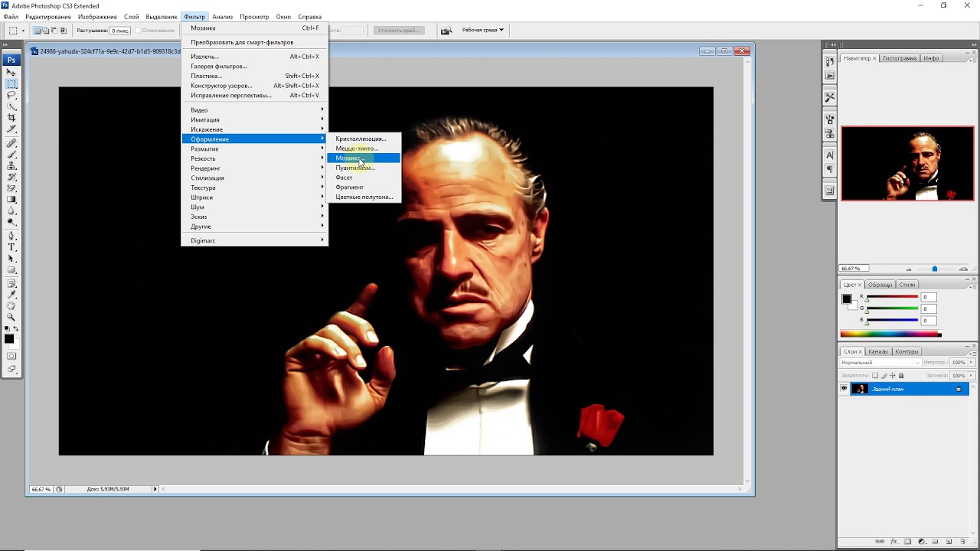This screenshot has width=980, height=551.
Task: Toggle Quick Mask mode
Action: click(x=11, y=356)
